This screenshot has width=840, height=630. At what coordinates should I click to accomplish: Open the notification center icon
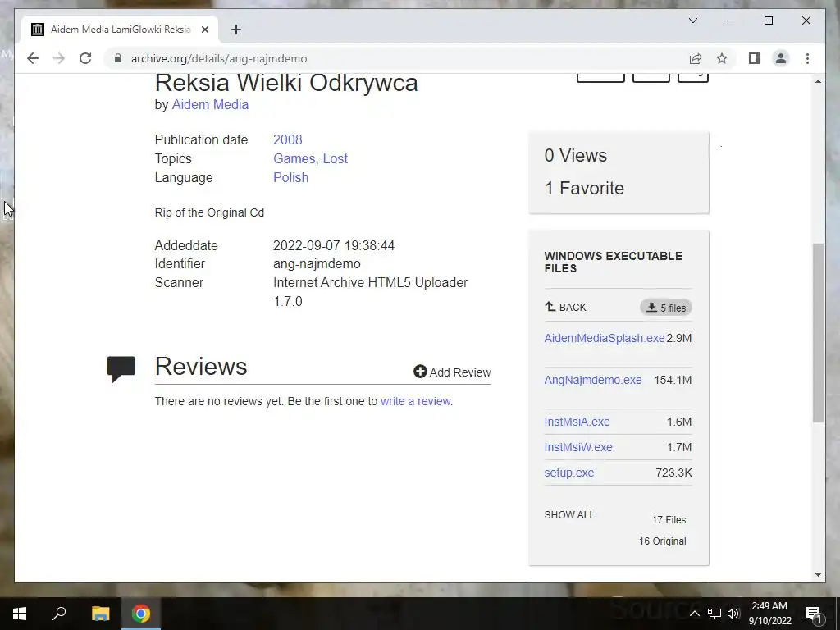[x=815, y=614]
